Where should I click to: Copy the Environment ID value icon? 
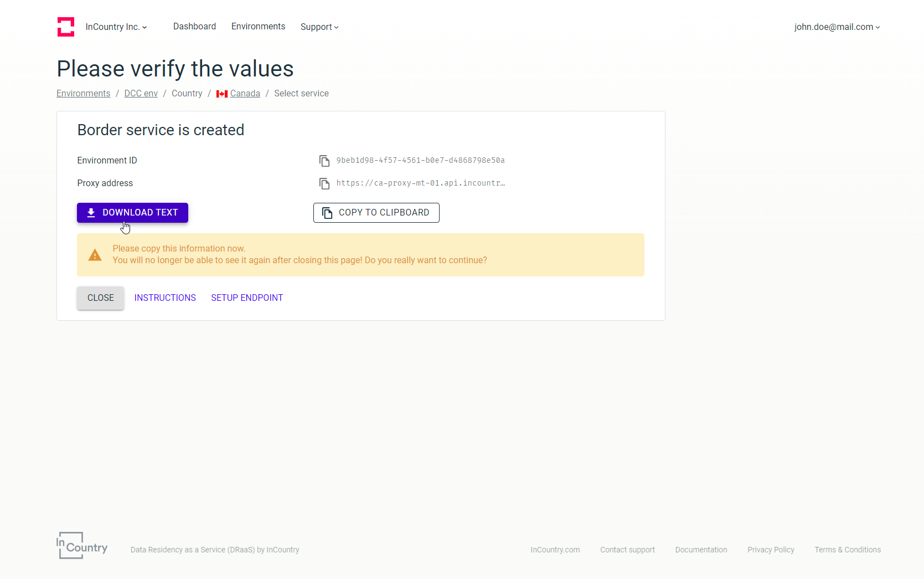click(x=324, y=161)
